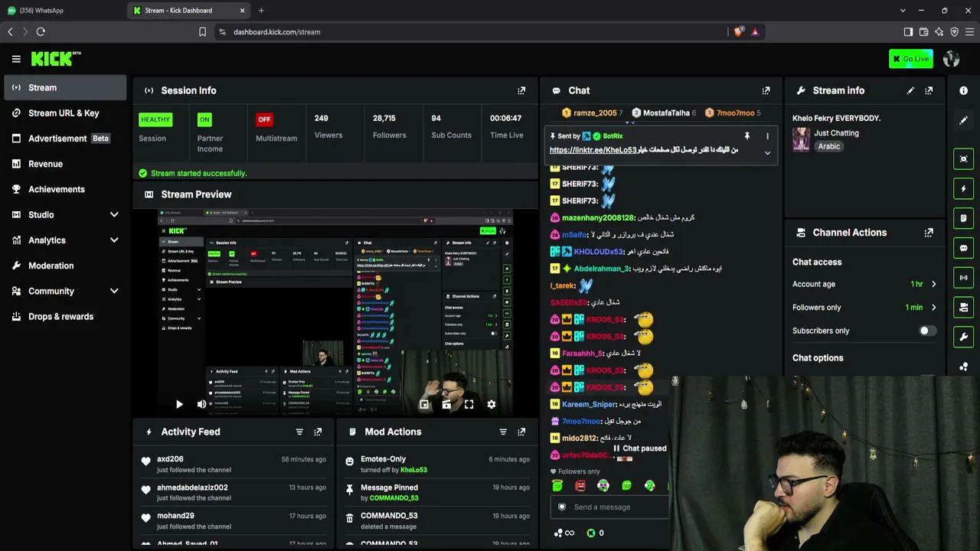The image size is (980, 551).
Task: Pop out the Session Info panel
Action: point(521,90)
